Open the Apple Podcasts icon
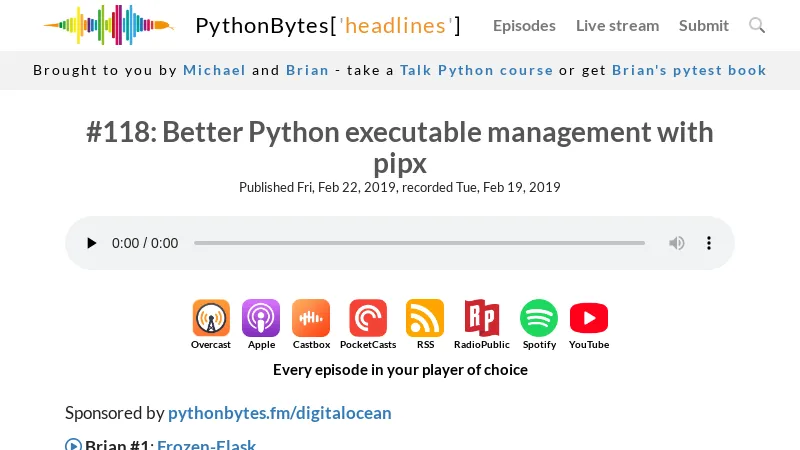Viewport: 800px width, 450px height. click(261, 318)
